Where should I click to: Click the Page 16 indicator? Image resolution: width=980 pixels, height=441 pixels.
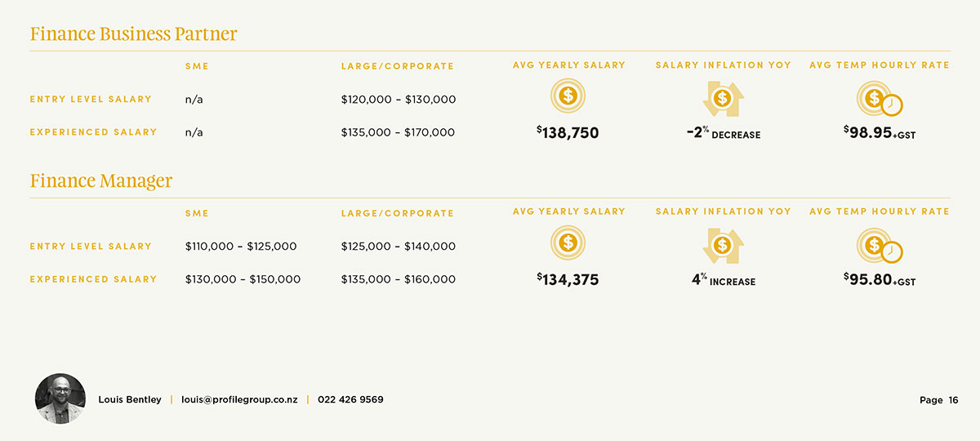point(938,400)
